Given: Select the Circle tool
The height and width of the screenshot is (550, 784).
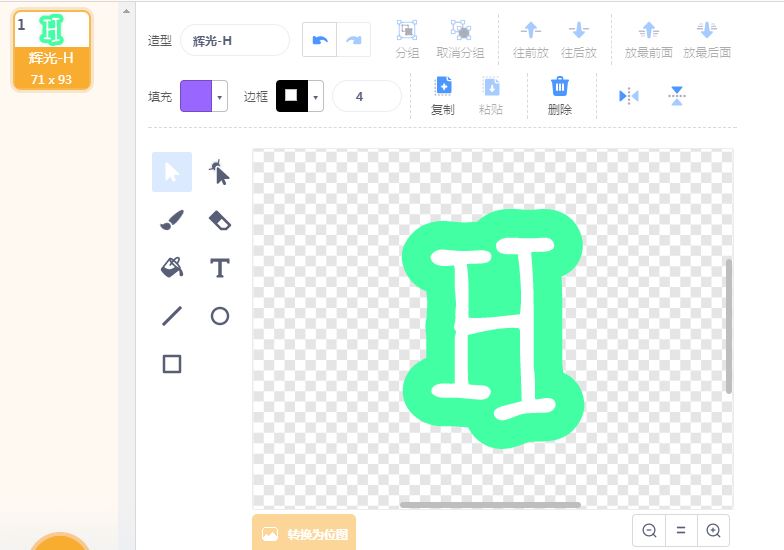Looking at the screenshot, I should point(220,316).
